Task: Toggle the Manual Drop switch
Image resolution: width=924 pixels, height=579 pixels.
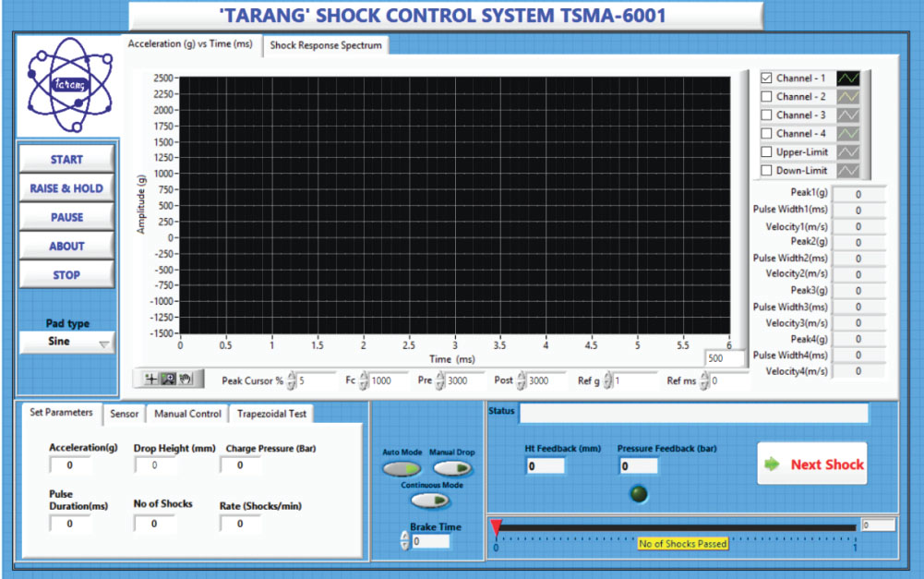Action: pos(452,469)
